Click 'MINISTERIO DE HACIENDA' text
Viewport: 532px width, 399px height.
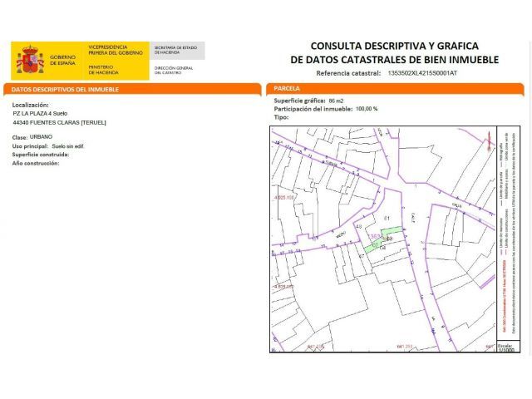pyautogui.click(x=103, y=70)
